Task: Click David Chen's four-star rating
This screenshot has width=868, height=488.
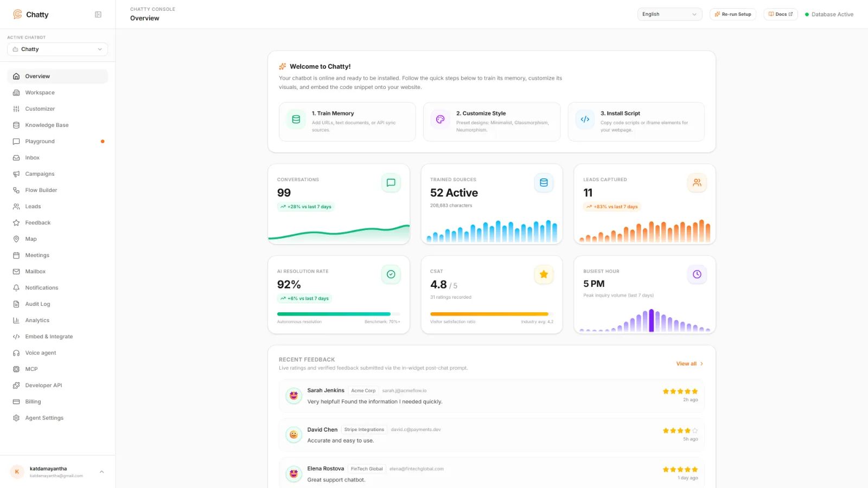Action: (680, 431)
